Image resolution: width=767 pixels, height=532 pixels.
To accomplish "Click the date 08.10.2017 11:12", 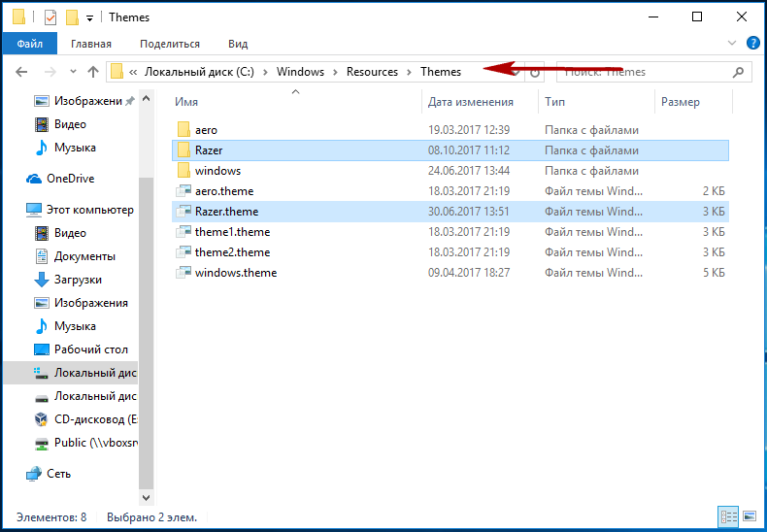I will pyautogui.click(x=469, y=150).
